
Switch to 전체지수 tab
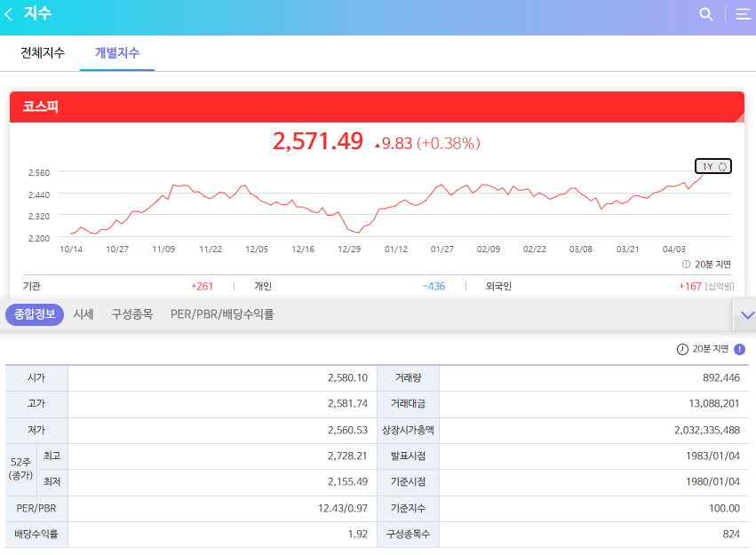coord(43,52)
